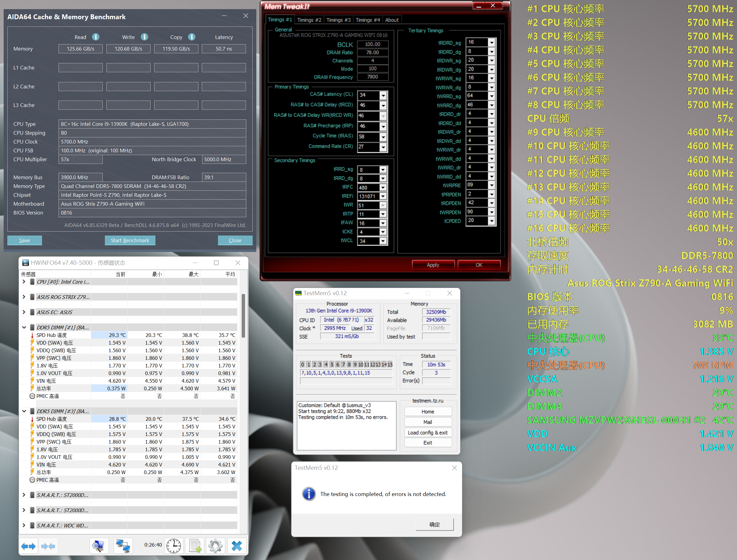Click the HWiNFO clock reset icon
The width and height of the screenshot is (737, 560).
pos(174,546)
